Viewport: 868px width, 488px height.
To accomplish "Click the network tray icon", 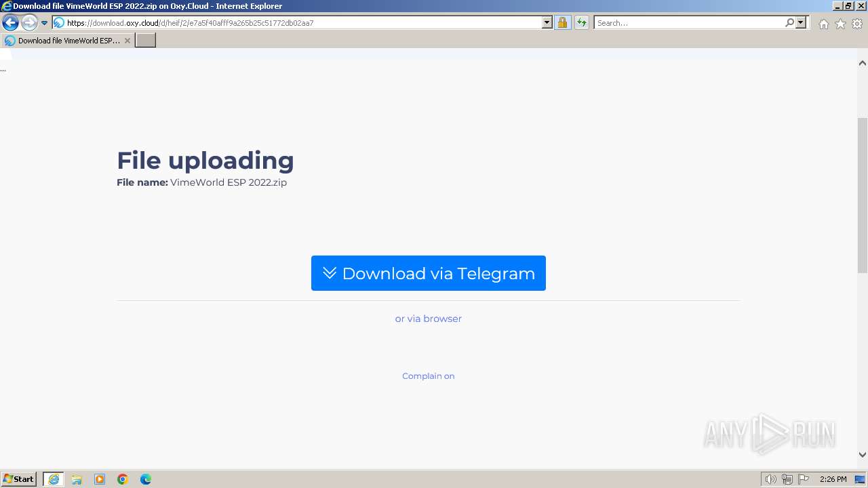I will 787,479.
